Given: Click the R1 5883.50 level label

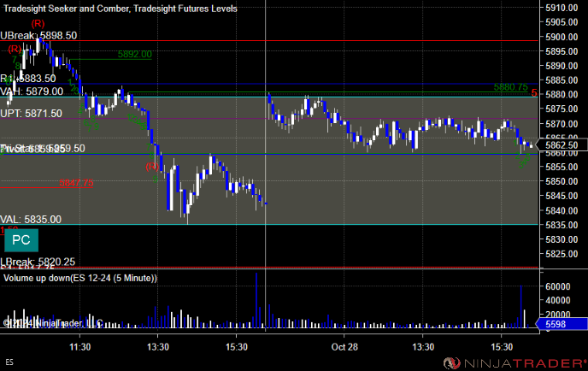Looking at the screenshot, I should (x=28, y=79).
